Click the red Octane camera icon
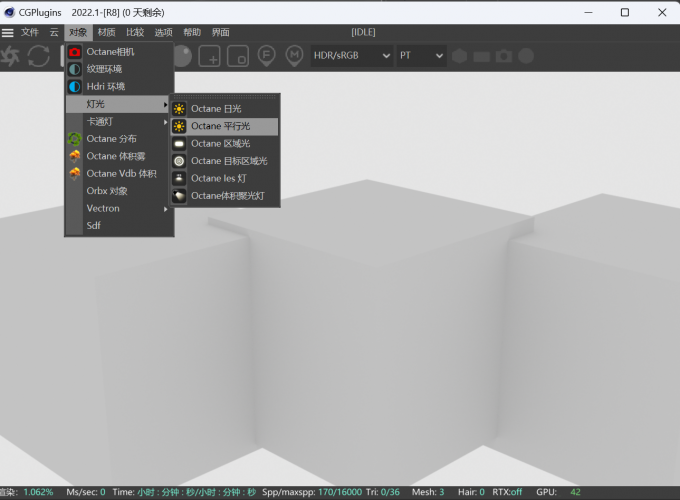The height and width of the screenshot is (500, 680). point(75,52)
